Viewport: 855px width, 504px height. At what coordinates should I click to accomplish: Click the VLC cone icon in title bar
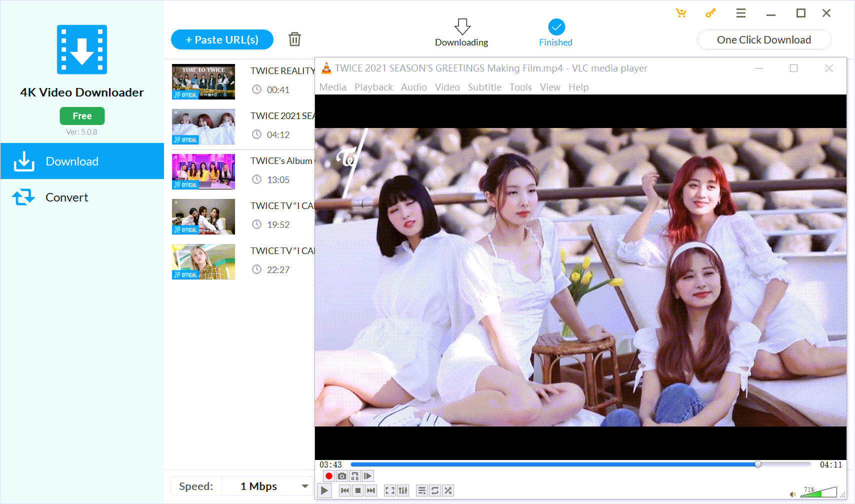tap(326, 68)
